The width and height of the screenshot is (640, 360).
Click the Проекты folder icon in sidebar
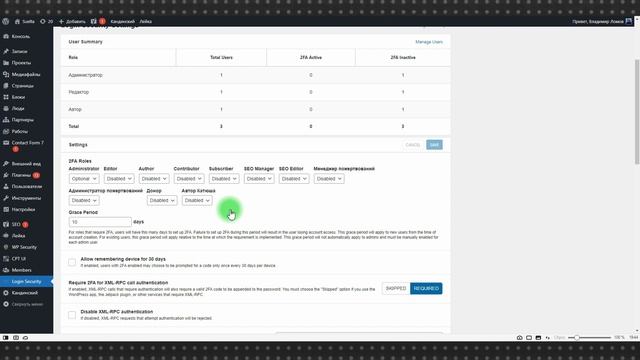pos(6,63)
